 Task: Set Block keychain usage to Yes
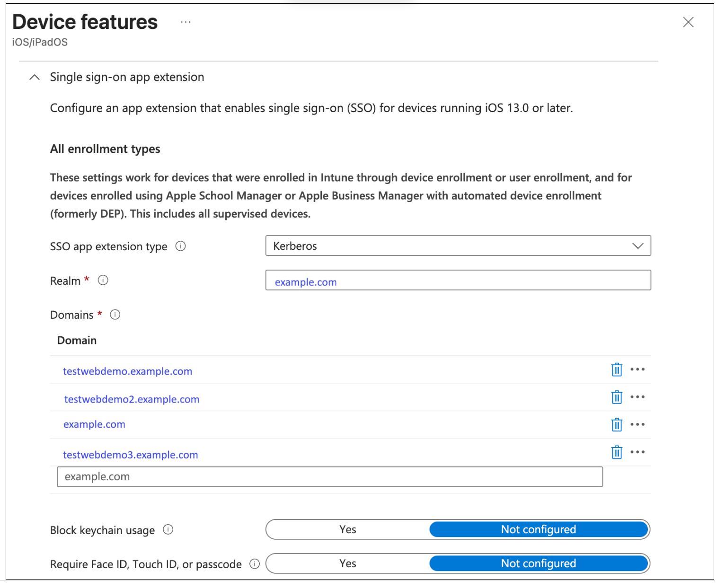tap(347, 529)
